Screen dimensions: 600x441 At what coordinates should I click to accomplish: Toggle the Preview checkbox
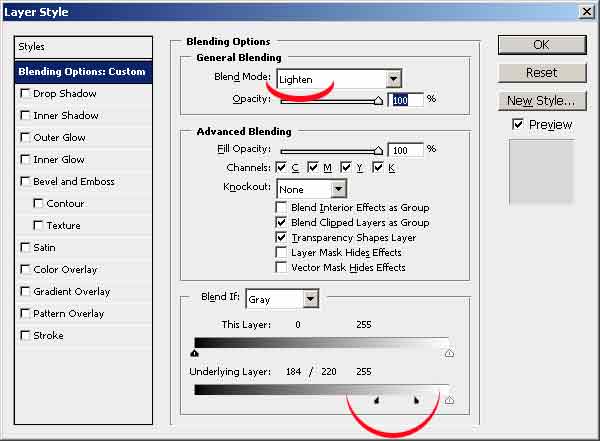pyautogui.click(x=517, y=124)
